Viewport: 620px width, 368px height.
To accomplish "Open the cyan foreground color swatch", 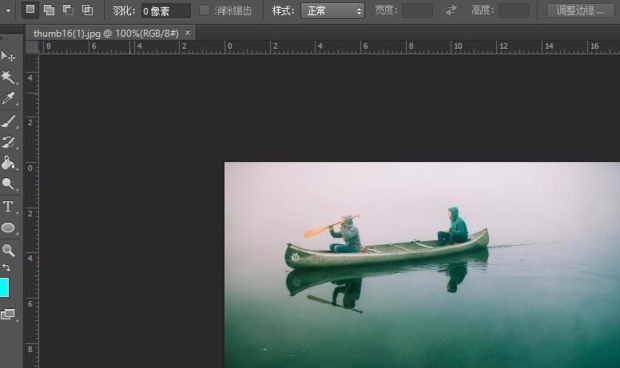I will tap(4, 287).
